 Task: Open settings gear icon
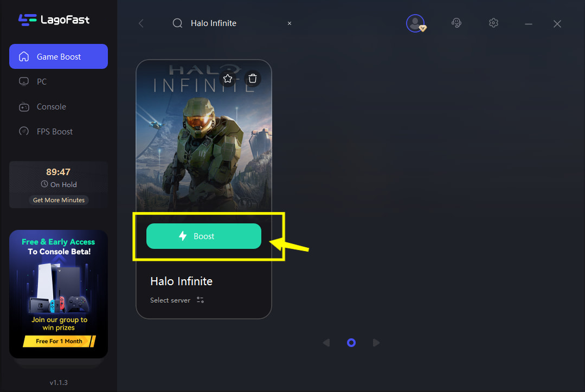click(x=493, y=23)
